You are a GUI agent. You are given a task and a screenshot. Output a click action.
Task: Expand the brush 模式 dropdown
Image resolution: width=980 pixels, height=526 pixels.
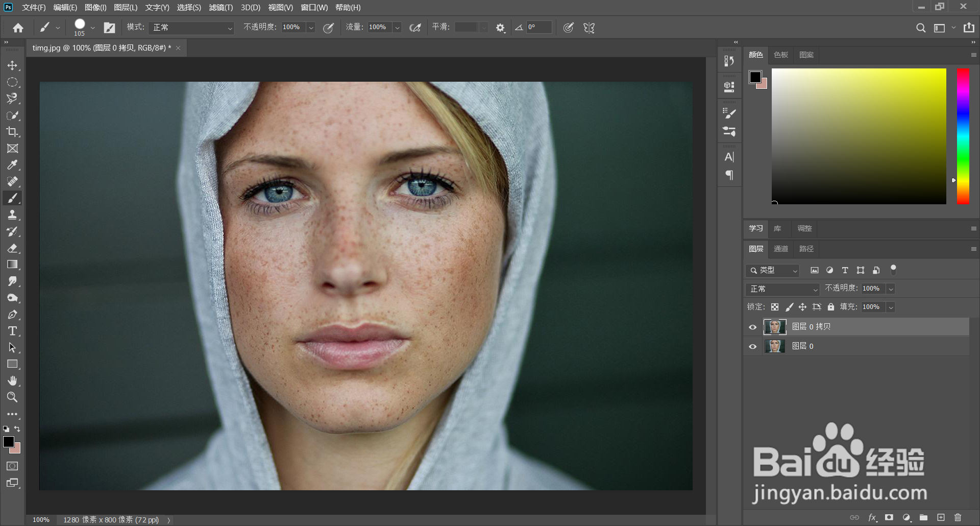pyautogui.click(x=191, y=28)
